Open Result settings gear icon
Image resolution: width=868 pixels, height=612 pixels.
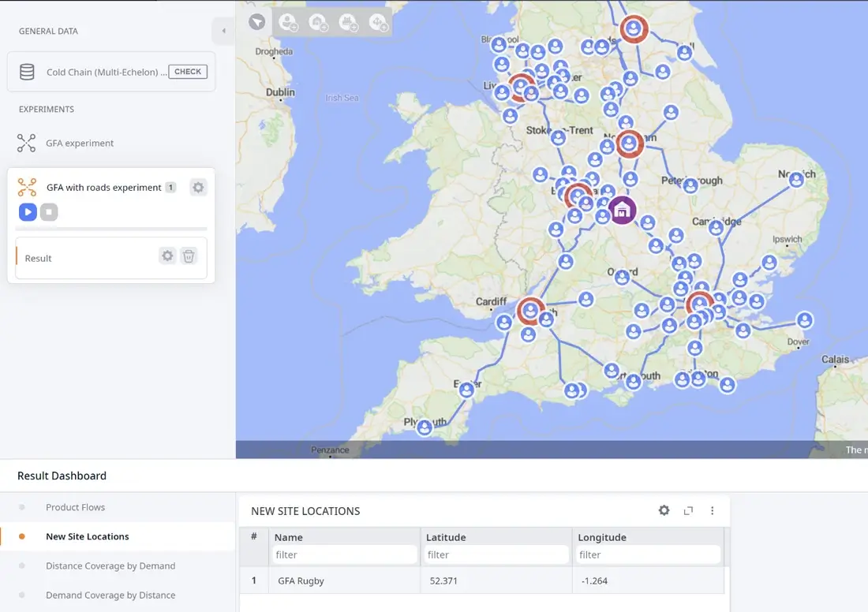click(x=167, y=256)
